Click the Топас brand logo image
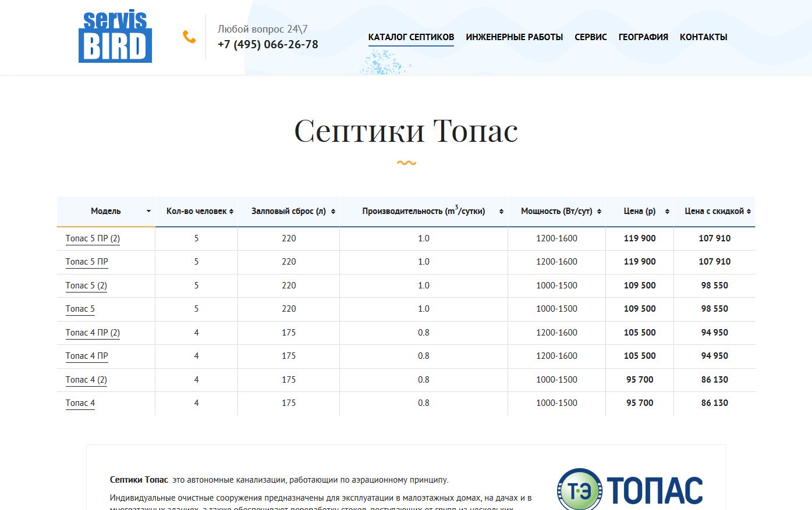Viewport: 812px width, 510px height. point(630,489)
